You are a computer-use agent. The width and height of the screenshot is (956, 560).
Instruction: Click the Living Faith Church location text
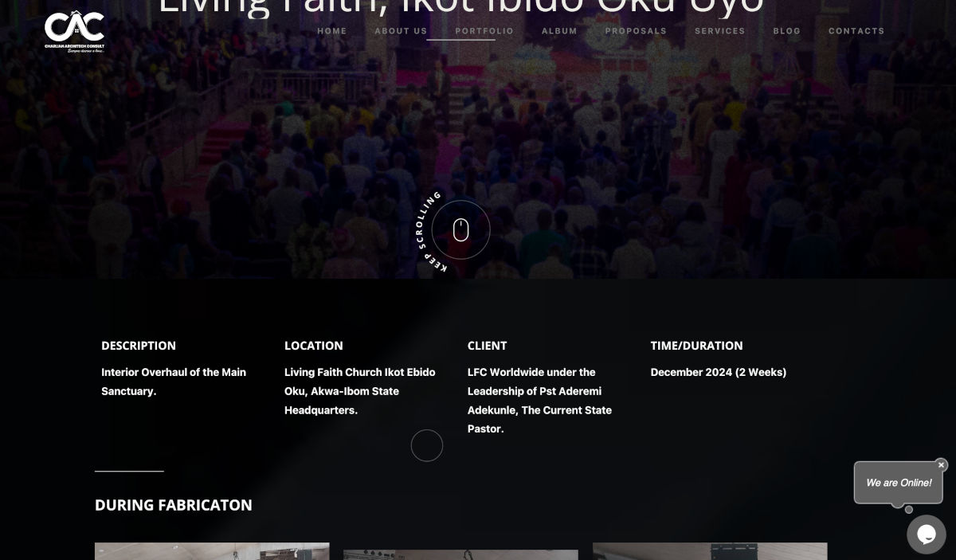[360, 391]
